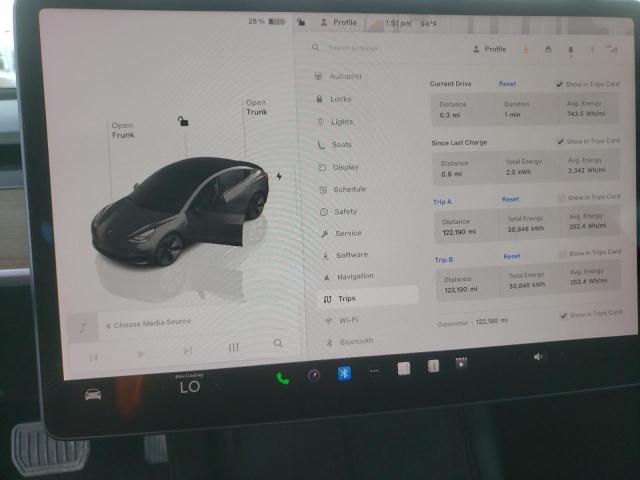The height and width of the screenshot is (480, 640).
Task: Open the Bluetooth settings
Action: coord(350,342)
